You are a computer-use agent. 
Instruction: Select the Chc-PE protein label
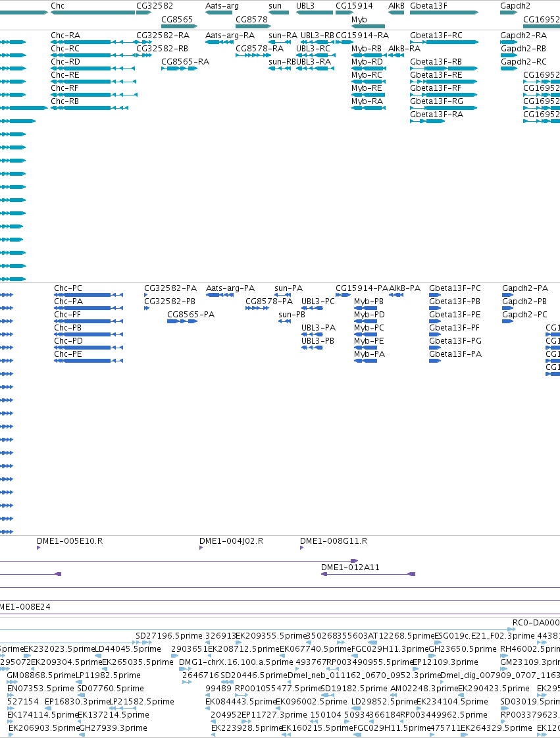68,354
